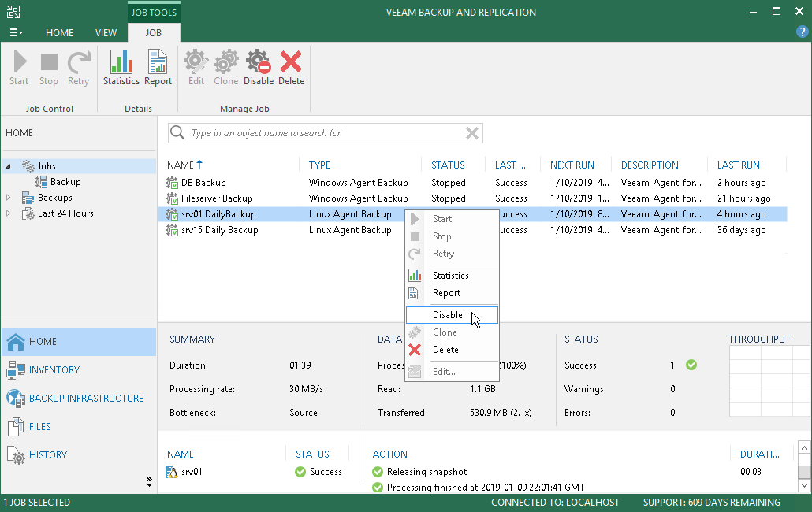Click the '2 hours ago' last run cell
The height and width of the screenshot is (512, 812).
(x=741, y=183)
